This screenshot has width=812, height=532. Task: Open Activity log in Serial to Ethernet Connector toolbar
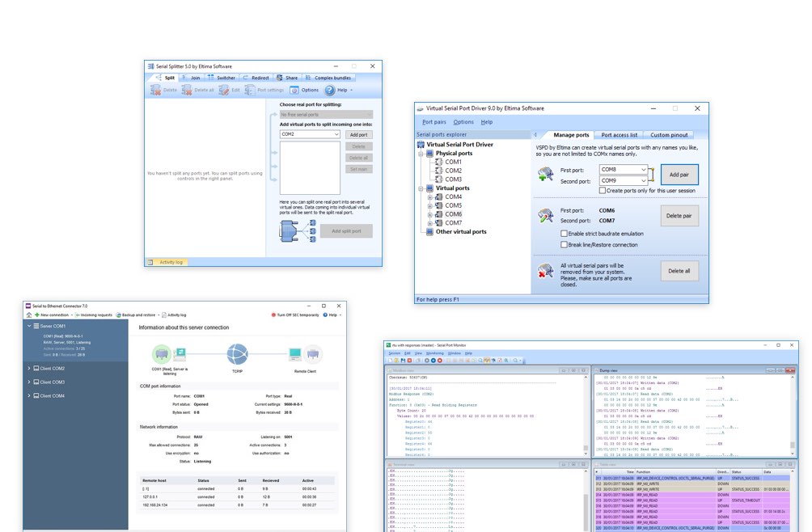click(174, 315)
